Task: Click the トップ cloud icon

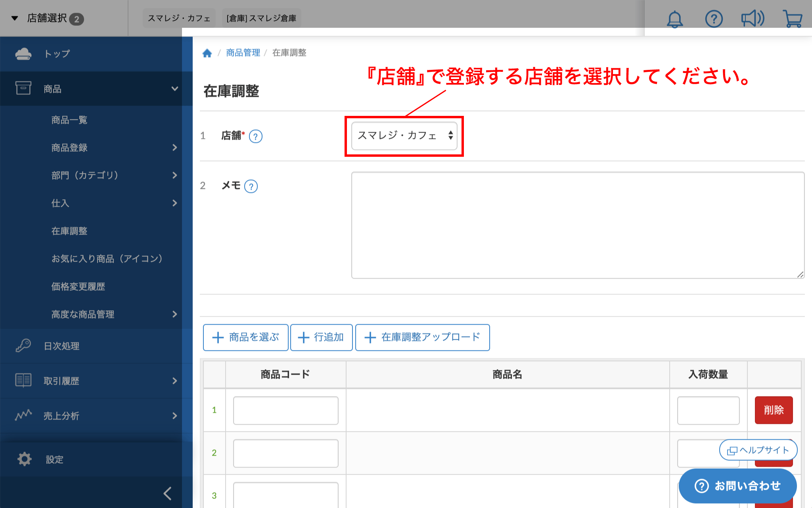Action: pyautogui.click(x=23, y=54)
